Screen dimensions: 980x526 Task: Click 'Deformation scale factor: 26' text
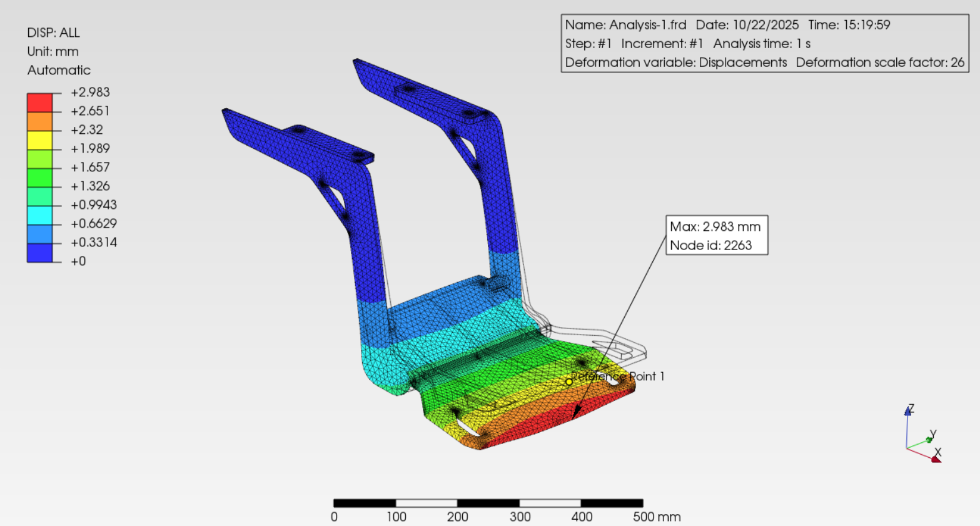(880, 63)
